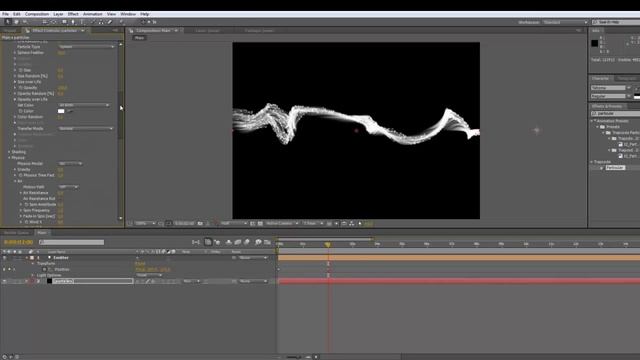Open the Active Camera view dropdown

tap(282, 224)
